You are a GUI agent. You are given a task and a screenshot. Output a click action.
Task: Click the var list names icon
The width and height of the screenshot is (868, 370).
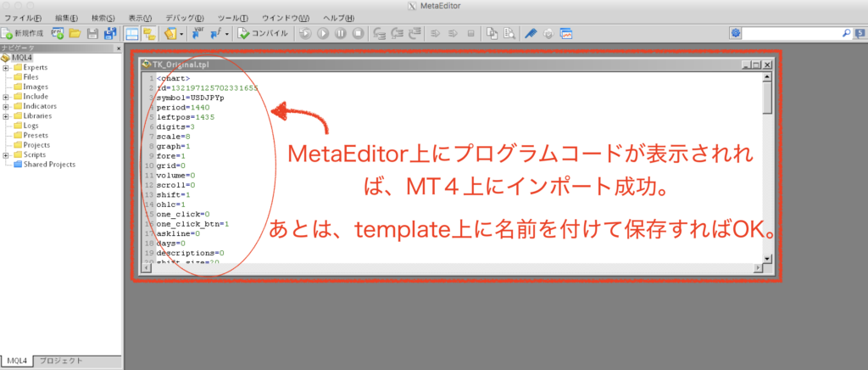(198, 33)
